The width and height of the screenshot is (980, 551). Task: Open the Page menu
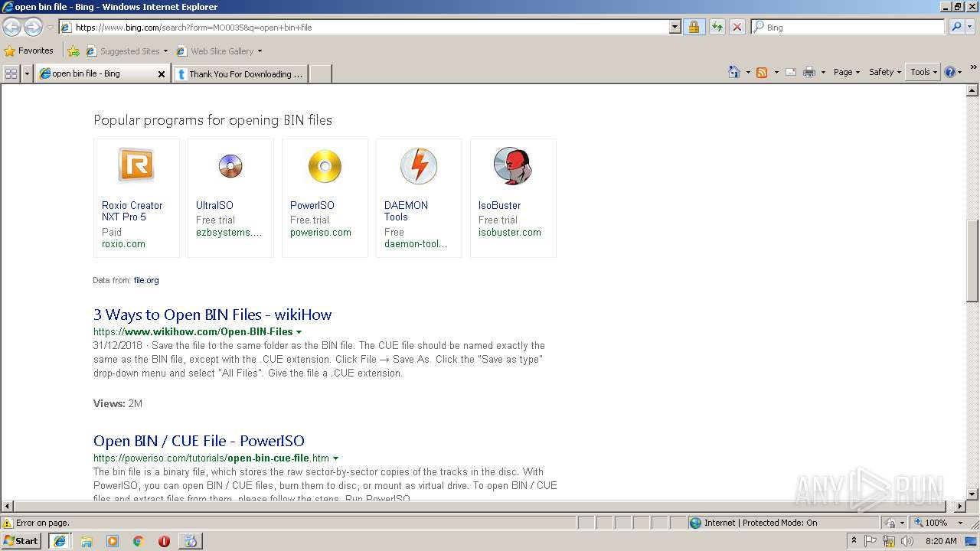pyautogui.click(x=846, y=72)
